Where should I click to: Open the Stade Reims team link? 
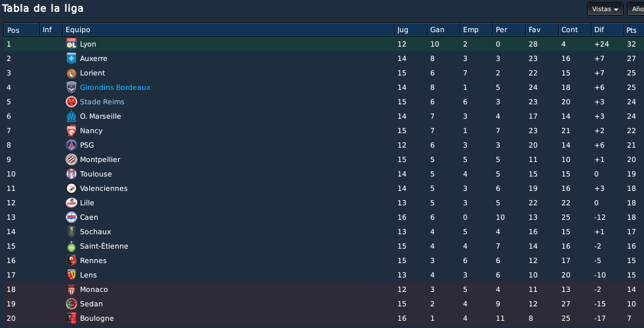coord(102,102)
